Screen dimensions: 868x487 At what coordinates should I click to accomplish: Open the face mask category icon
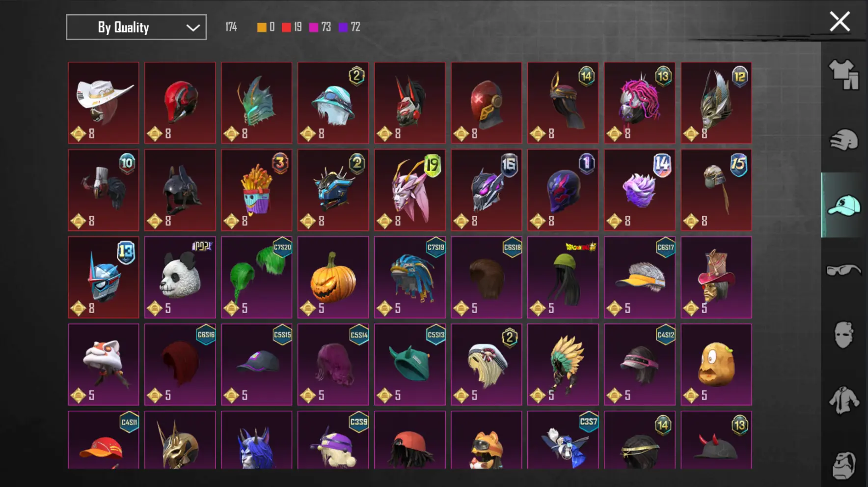click(x=844, y=335)
